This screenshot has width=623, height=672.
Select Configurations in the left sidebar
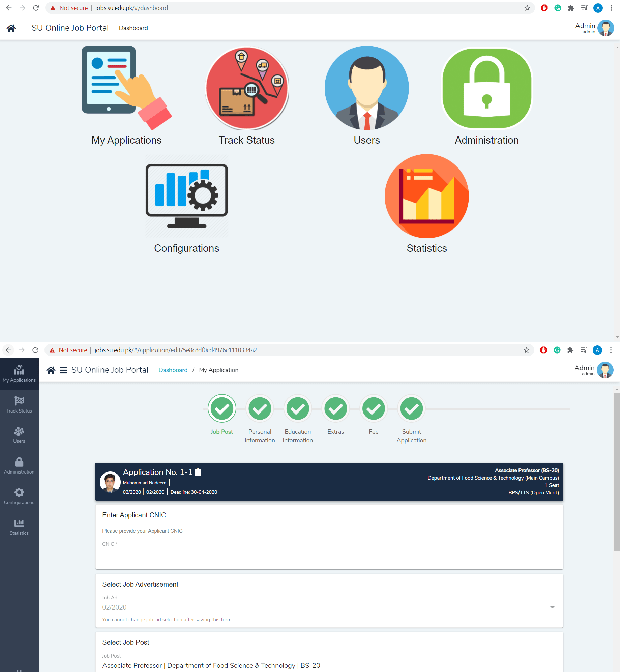(x=19, y=496)
